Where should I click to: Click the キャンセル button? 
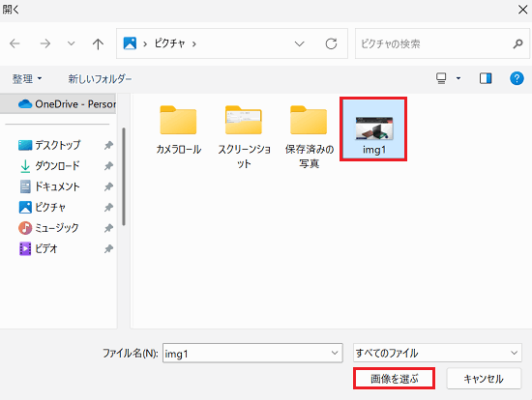point(484,379)
